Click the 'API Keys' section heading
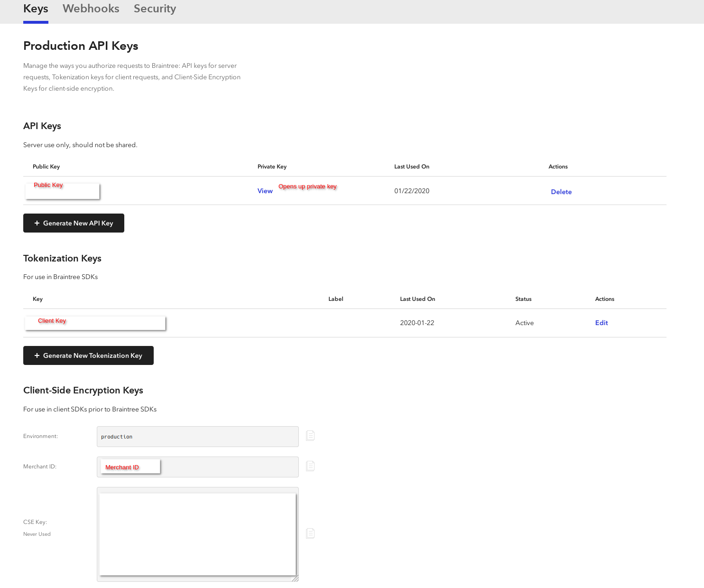Viewport: 704px width, 588px height. (42, 126)
